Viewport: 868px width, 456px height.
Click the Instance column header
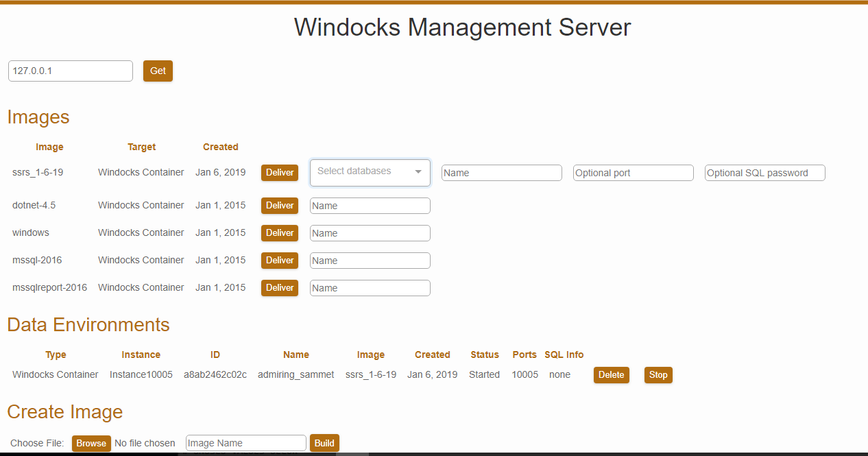(x=141, y=355)
